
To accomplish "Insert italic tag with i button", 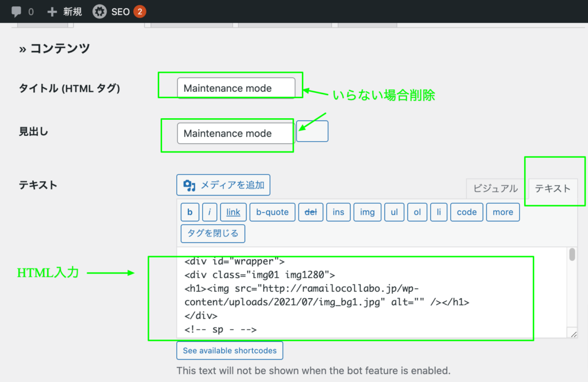I will (x=210, y=212).
